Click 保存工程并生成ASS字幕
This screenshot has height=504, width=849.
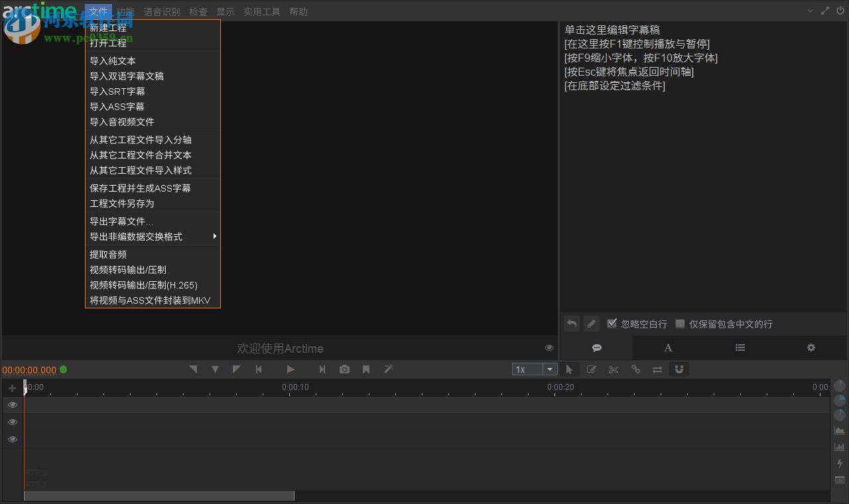(x=140, y=188)
